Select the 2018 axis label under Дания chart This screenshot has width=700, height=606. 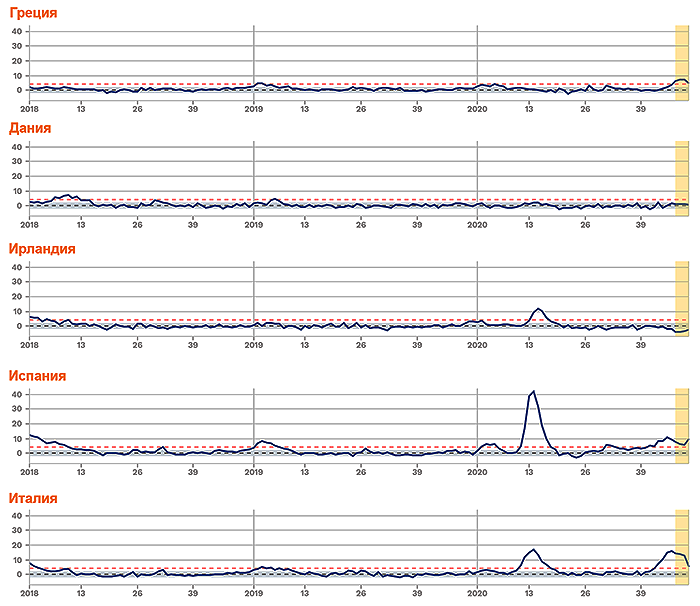pyautogui.click(x=29, y=225)
